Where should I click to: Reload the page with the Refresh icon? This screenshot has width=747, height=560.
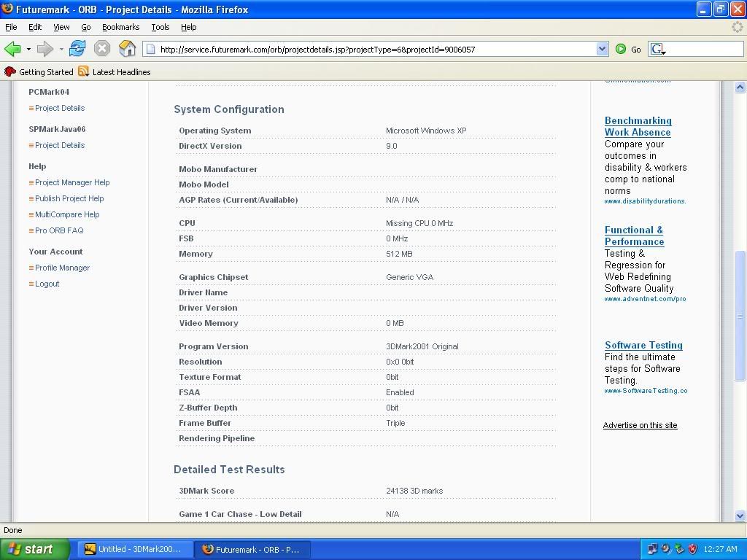[x=77, y=49]
